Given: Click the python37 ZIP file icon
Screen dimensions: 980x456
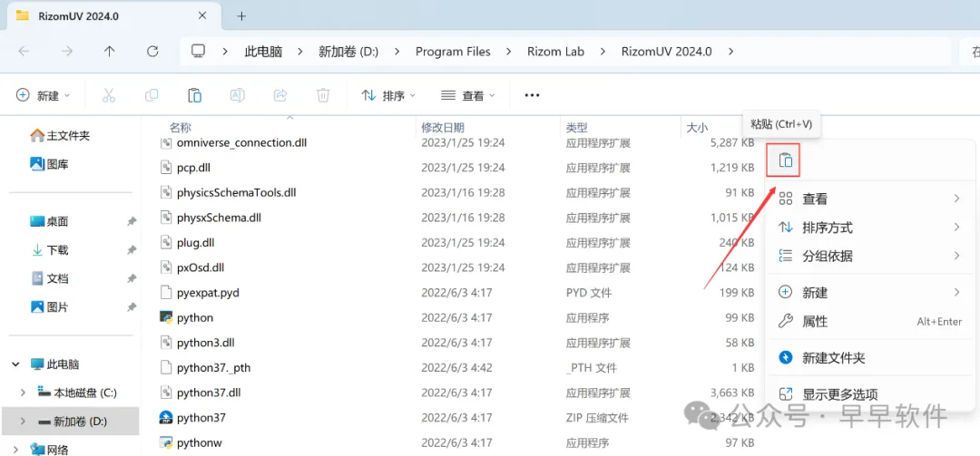Looking at the screenshot, I should [166, 417].
